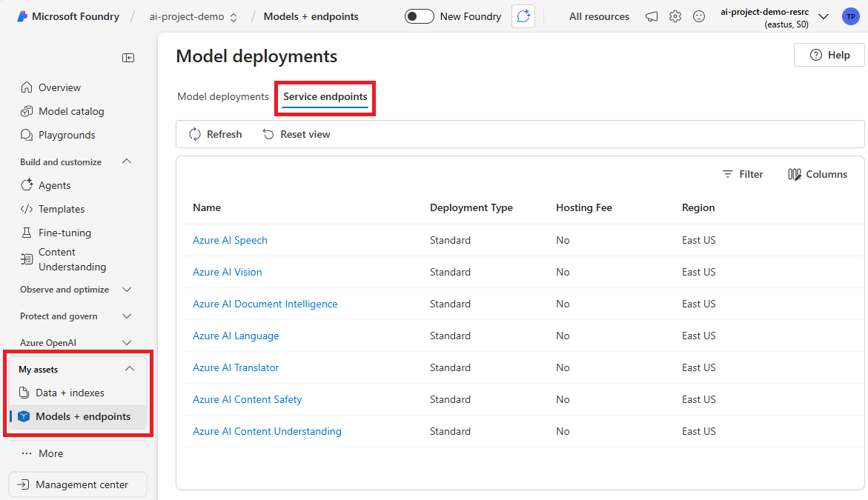This screenshot has width=868, height=500.
Task: Open the Azure AI Language endpoint
Action: click(236, 336)
